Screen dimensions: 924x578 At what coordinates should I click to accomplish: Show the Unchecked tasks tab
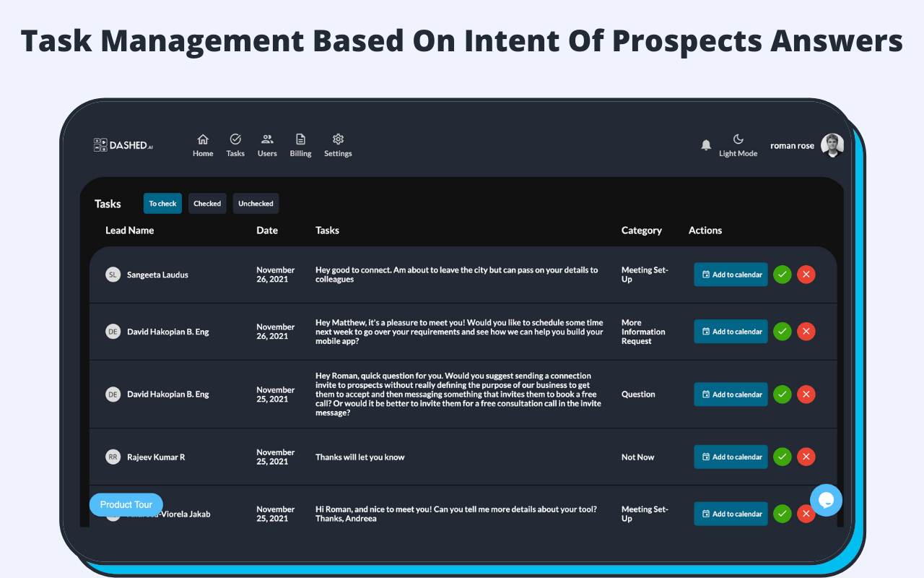point(256,204)
